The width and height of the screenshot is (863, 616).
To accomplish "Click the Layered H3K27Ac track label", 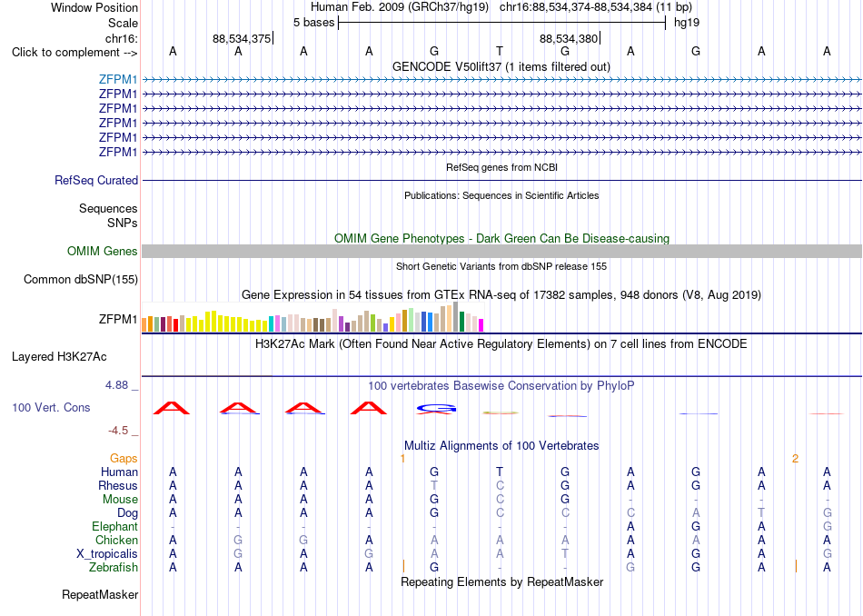I will (x=59, y=357).
